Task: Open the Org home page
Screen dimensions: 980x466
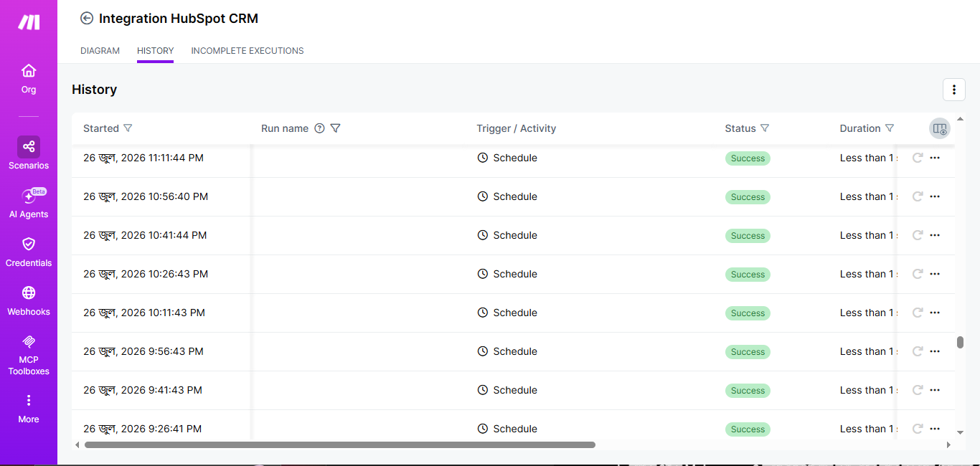Action: pyautogui.click(x=29, y=79)
